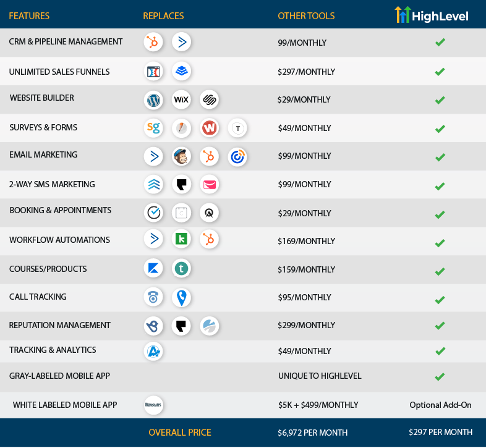Screen dimensions: 486x448
Task: Click 'UNIQUE TO HIGHLEVEL' text
Action: click(320, 376)
